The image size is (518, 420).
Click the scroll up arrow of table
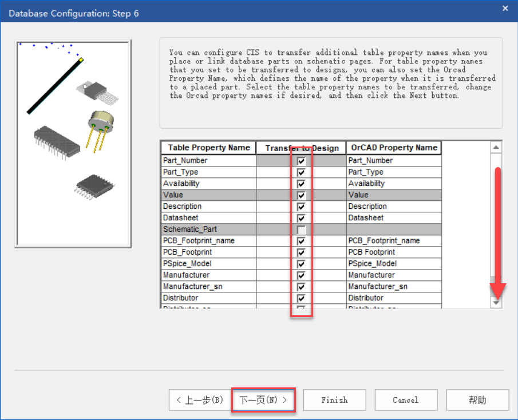[x=496, y=147]
